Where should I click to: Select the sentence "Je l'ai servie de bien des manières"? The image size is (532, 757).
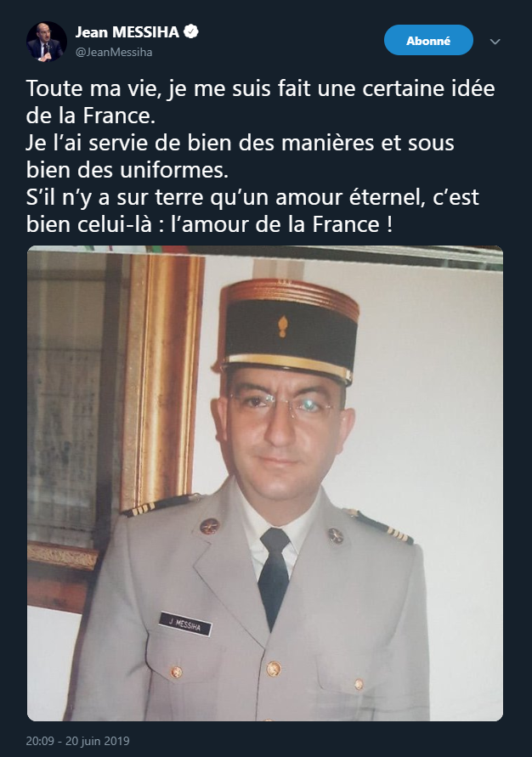coord(200,143)
